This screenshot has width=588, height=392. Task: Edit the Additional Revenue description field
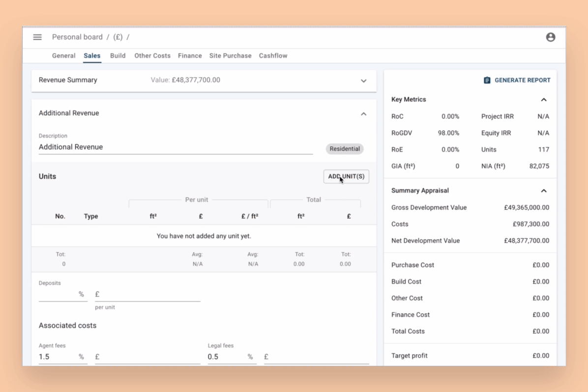pyautogui.click(x=176, y=147)
